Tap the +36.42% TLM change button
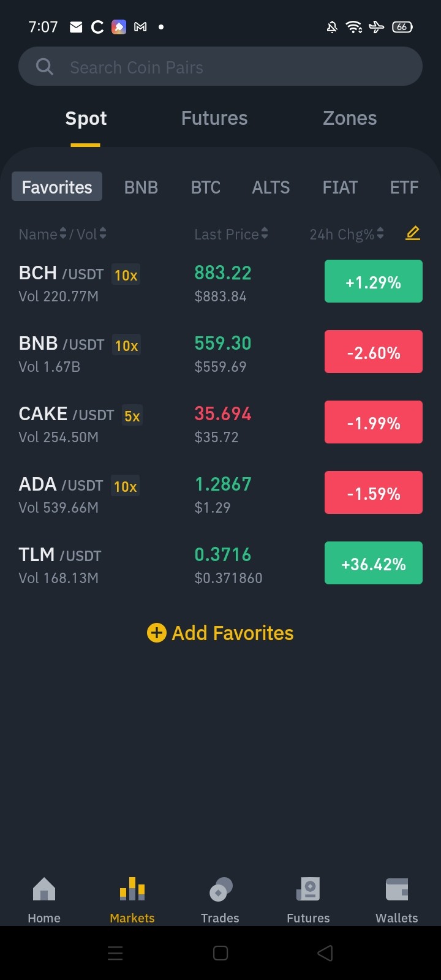This screenshot has height=980, width=441. coord(374,563)
